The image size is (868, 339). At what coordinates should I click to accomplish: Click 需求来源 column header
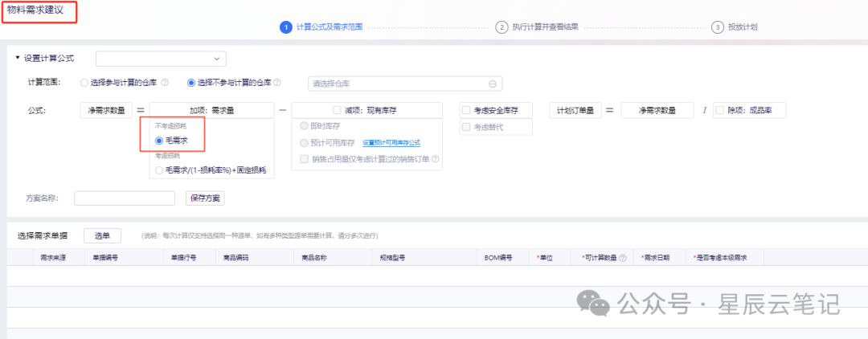pos(53,258)
